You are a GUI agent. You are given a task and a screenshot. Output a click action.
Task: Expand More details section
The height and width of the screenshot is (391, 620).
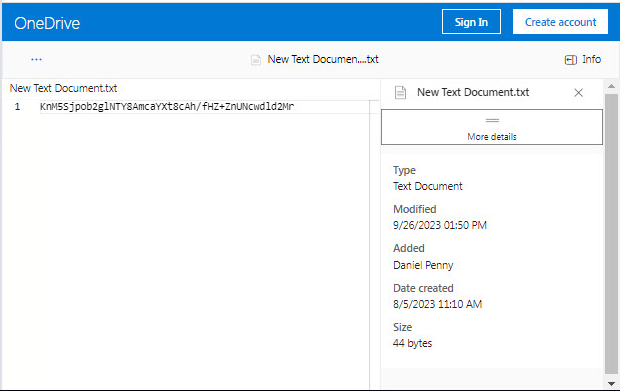click(492, 127)
